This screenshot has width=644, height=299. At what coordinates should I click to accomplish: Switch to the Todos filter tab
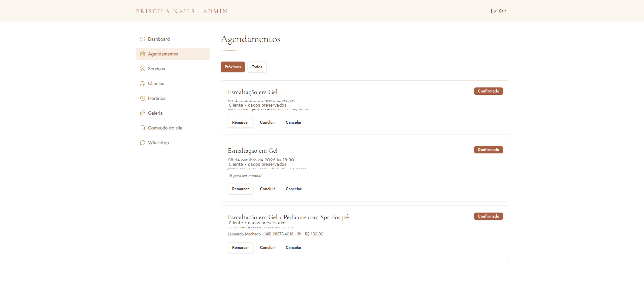tap(257, 67)
